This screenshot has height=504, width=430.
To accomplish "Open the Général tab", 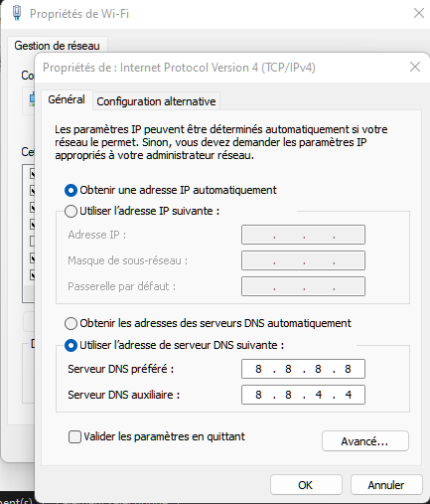I will pyautogui.click(x=67, y=99).
